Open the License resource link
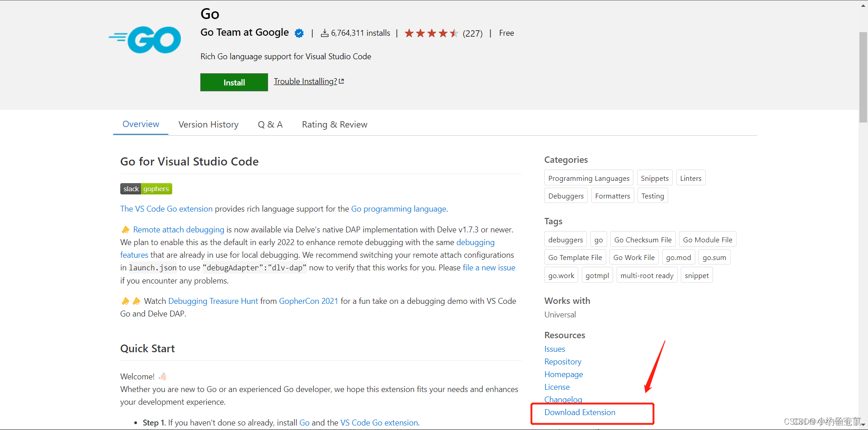Image resolution: width=868 pixels, height=430 pixels. (557, 387)
